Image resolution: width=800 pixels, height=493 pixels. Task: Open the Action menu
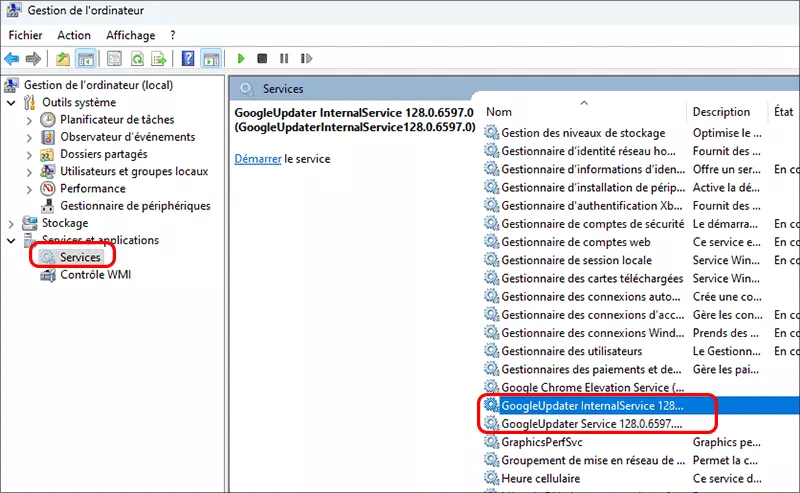(74, 35)
